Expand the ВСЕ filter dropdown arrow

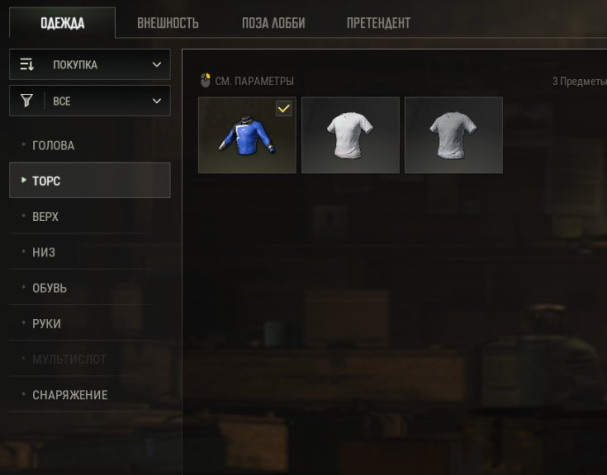coord(157,101)
